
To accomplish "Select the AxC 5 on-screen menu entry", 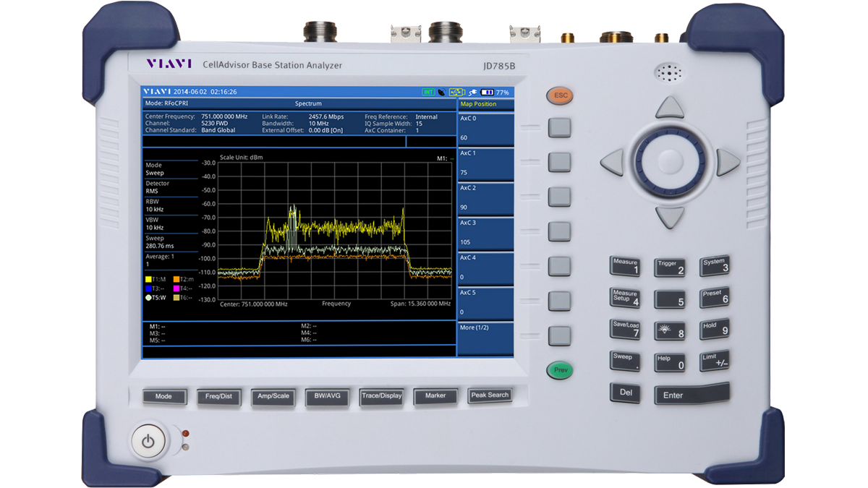I will 485,302.
